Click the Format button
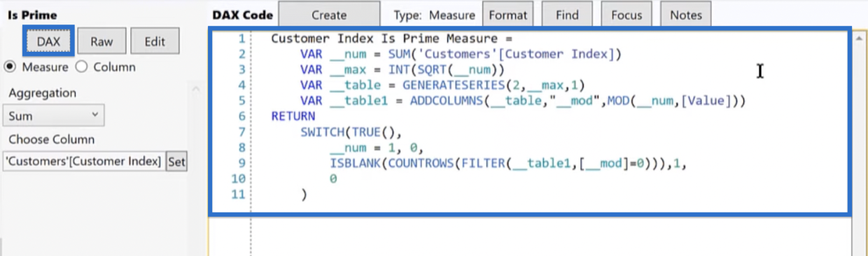The image size is (868, 256). [x=508, y=15]
